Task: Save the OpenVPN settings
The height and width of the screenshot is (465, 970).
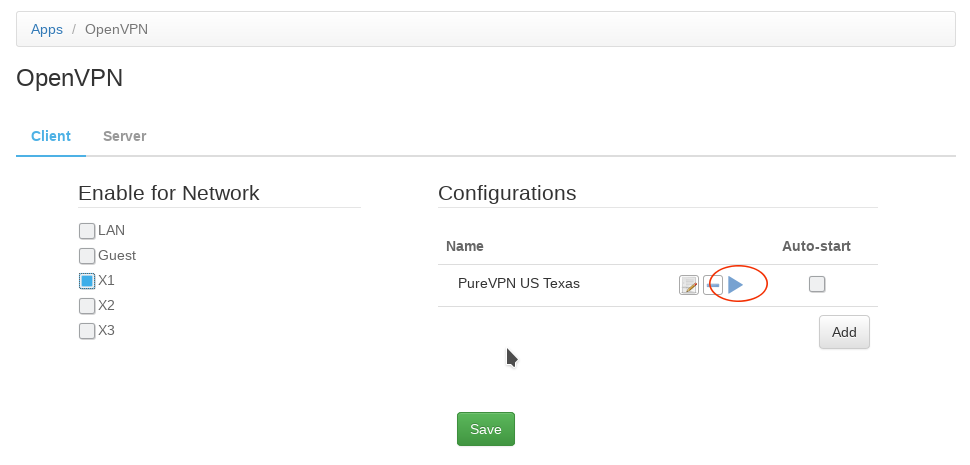Action: click(486, 429)
